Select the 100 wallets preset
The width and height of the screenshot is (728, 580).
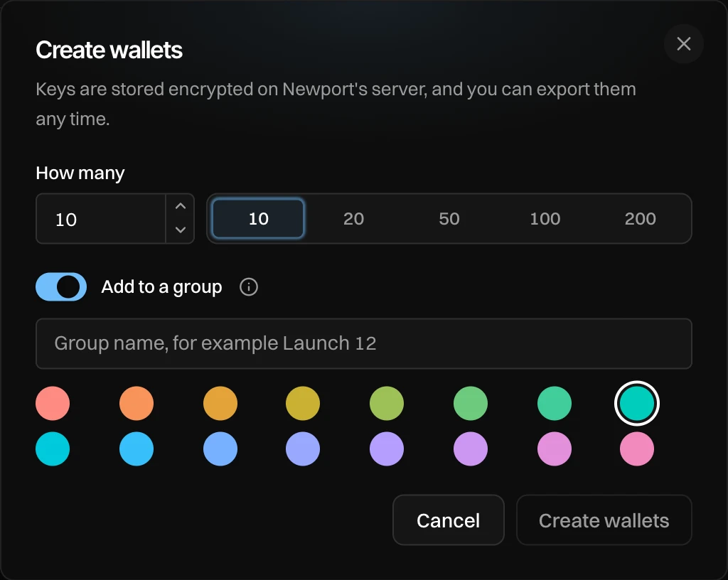coord(545,218)
